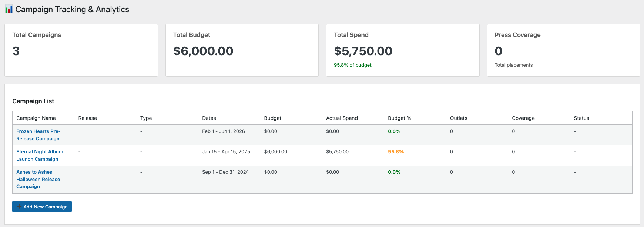This screenshot has height=227, width=644.
Task: Click the $6,000.00 Total Budget card figure
Action: 203,51
